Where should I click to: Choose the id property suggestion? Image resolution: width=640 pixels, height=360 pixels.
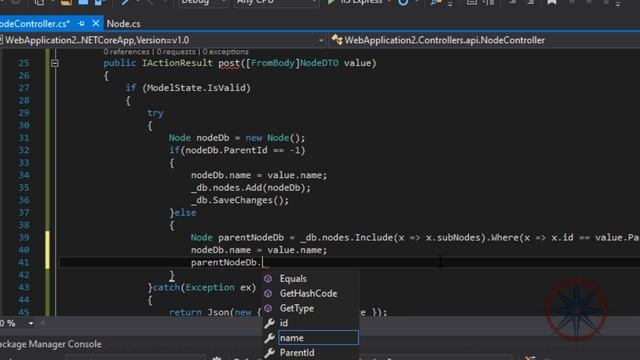(x=284, y=323)
